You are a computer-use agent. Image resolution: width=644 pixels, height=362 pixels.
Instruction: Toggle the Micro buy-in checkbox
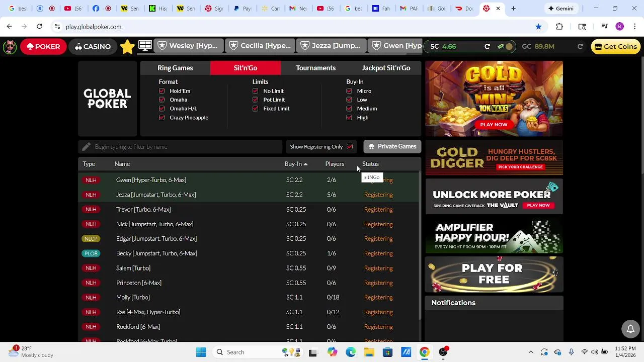[349, 91]
